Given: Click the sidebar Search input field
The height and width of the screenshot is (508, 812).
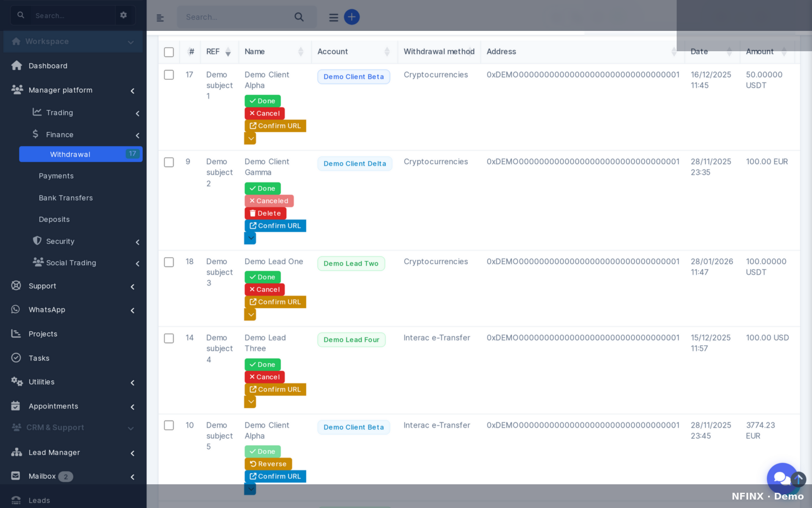Looking at the screenshot, I should [x=73, y=16].
